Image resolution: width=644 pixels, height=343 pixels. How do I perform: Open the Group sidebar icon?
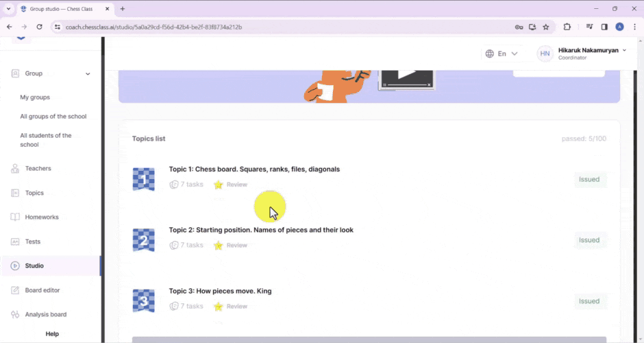15,73
